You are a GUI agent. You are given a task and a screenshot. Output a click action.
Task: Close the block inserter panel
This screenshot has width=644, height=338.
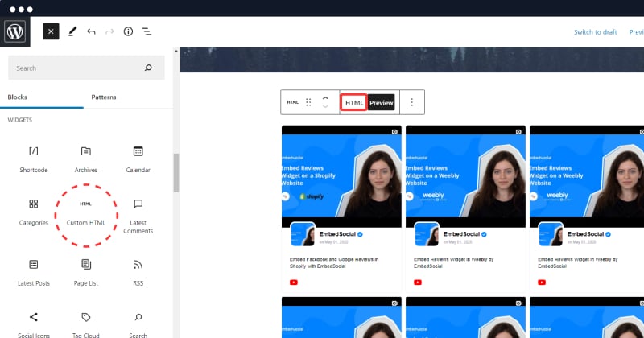pyautogui.click(x=51, y=31)
